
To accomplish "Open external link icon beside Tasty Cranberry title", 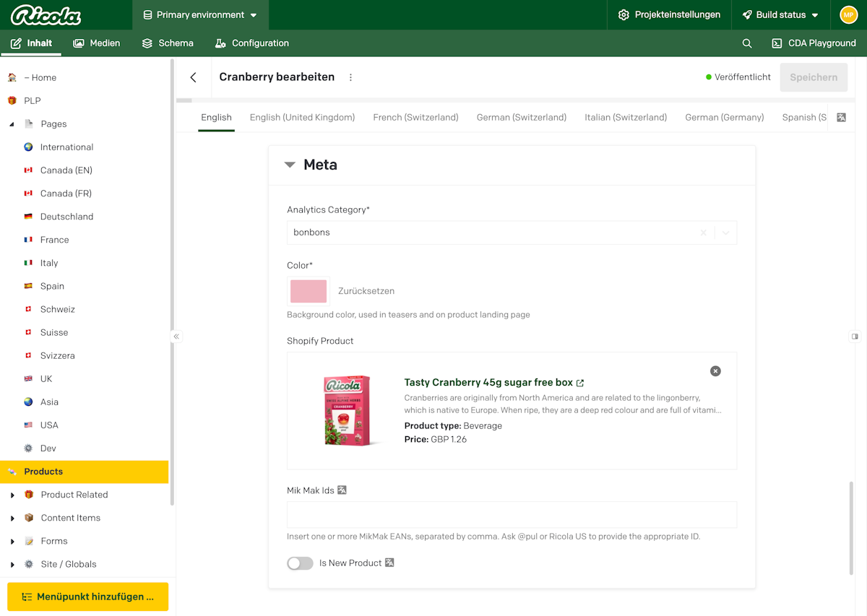I will point(580,383).
